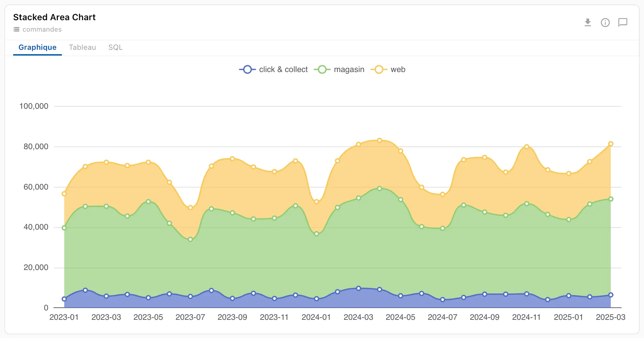
Task: Click the x-axis label 2024-07
Action: point(442,317)
